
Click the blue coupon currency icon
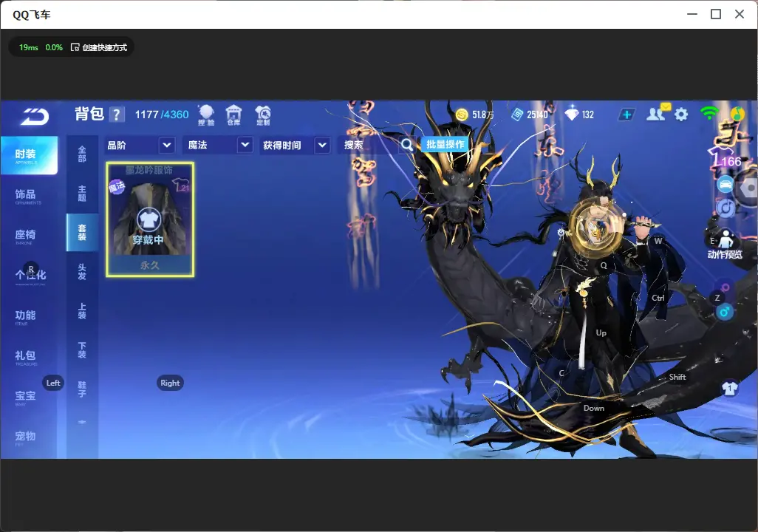pyautogui.click(x=517, y=115)
